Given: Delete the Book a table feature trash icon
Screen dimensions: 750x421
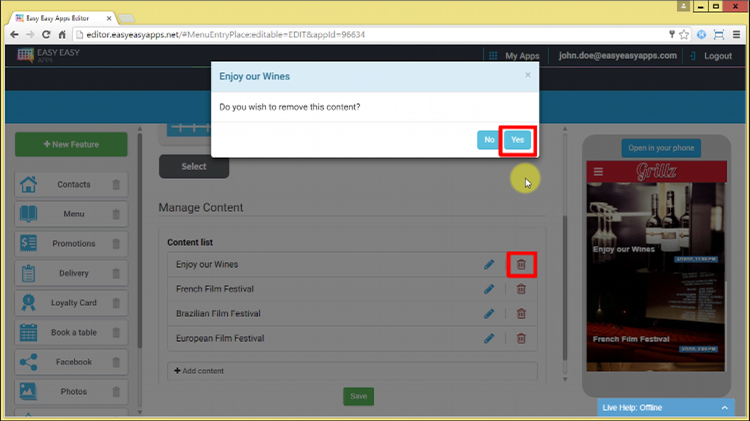Looking at the screenshot, I should click(x=116, y=332).
